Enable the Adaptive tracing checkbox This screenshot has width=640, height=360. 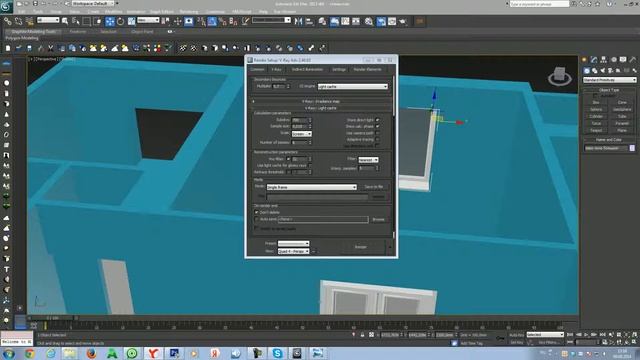point(378,140)
